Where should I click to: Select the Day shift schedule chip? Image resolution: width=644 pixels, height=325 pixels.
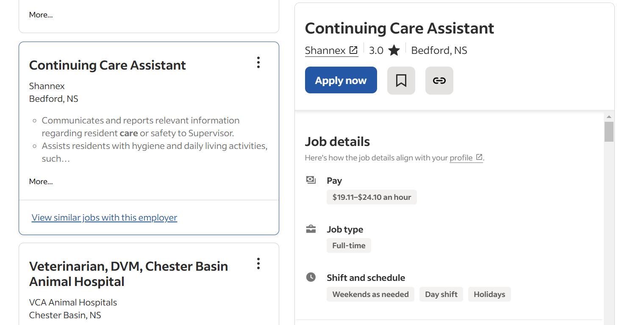point(441,294)
